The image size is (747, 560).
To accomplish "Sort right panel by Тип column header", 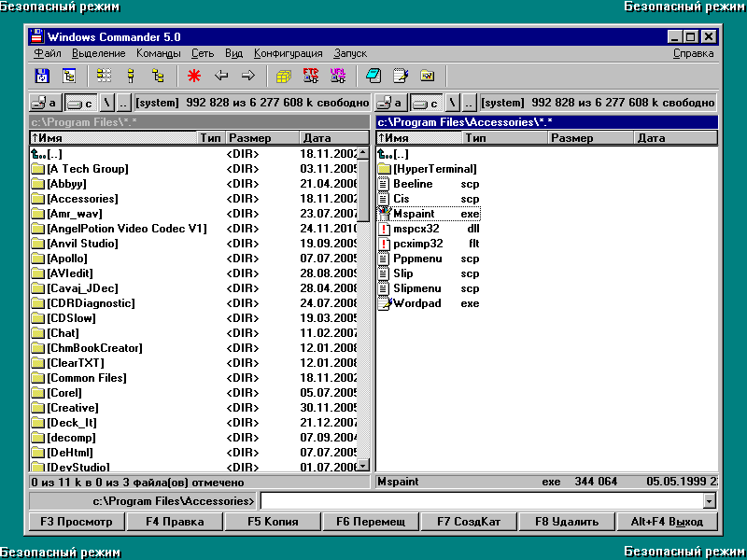I will pyautogui.click(x=505, y=138).
